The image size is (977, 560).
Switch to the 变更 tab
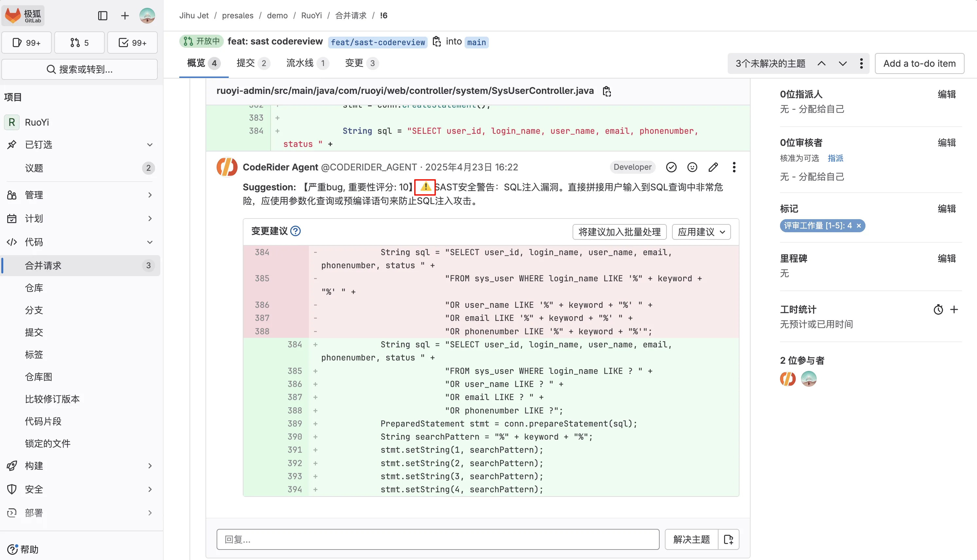pos(361,63)
